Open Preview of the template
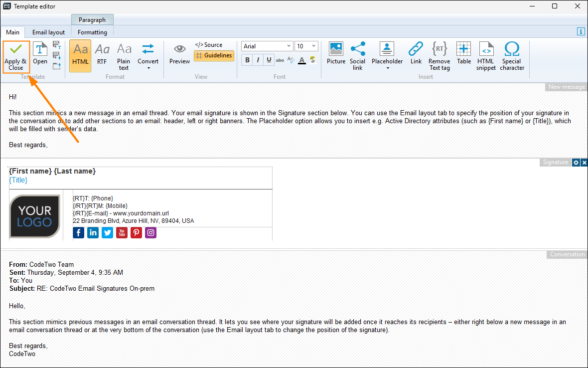Viewport: 588px width, 368px height. pyautogui.click(x=179, y=54)
